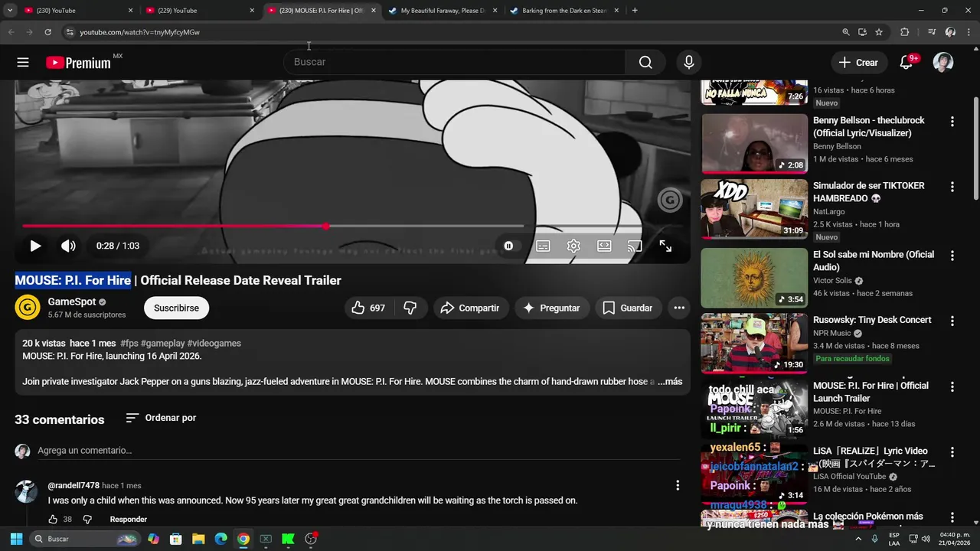
Task: Open a new browser tab
Action: (x=635, y=11)
